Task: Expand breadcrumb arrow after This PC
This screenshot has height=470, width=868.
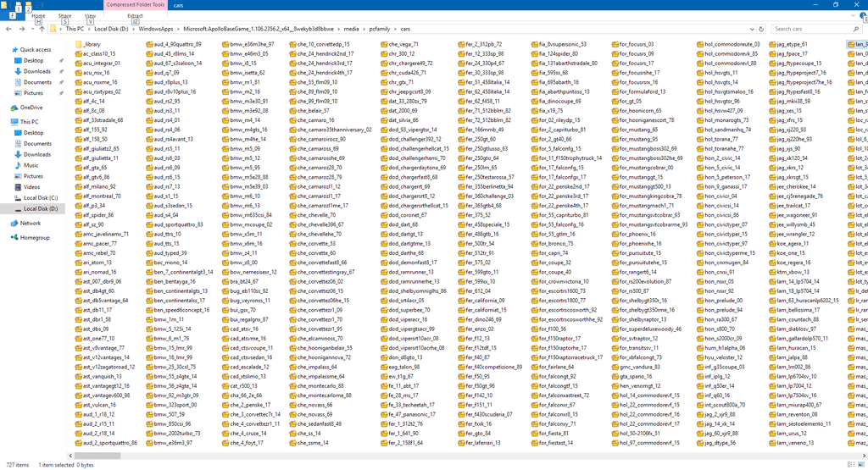Action: [89, 29]
